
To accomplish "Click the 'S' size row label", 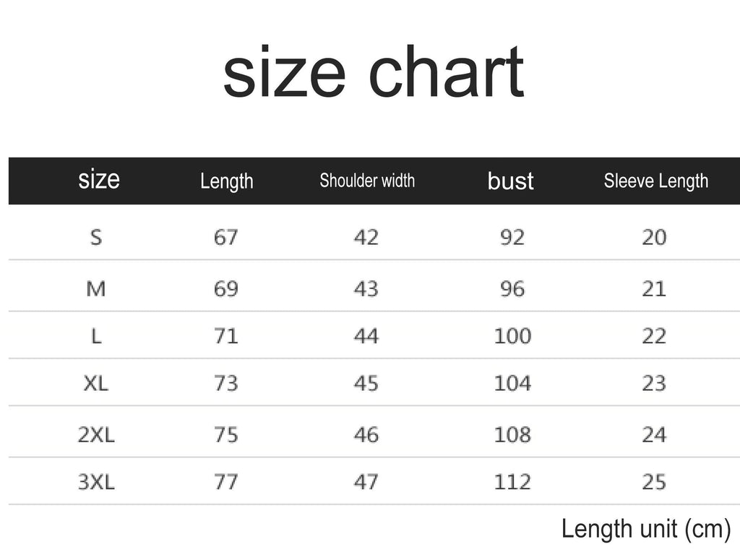I will point(96,237).
